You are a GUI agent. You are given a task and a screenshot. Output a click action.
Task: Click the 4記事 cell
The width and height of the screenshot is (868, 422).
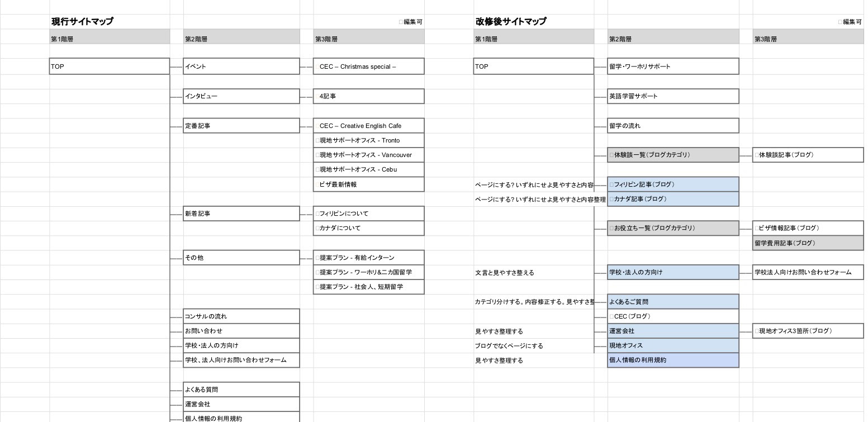[x=369, y=96]
